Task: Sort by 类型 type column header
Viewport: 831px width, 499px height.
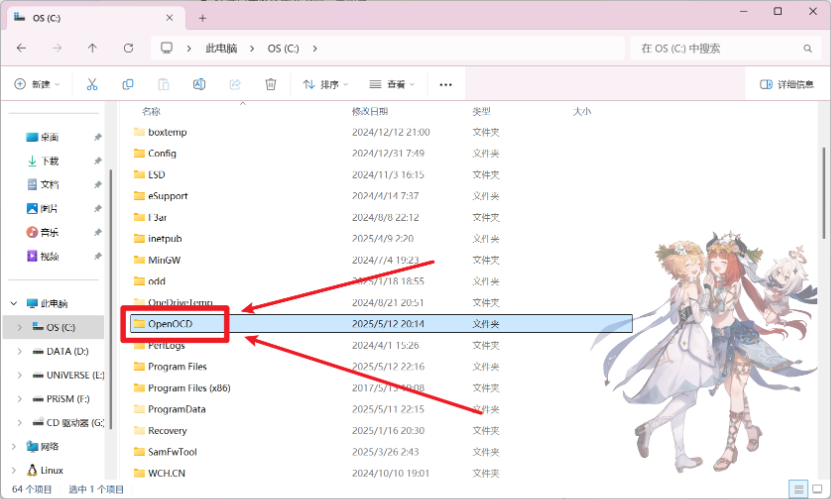Action: coord(481,111)
